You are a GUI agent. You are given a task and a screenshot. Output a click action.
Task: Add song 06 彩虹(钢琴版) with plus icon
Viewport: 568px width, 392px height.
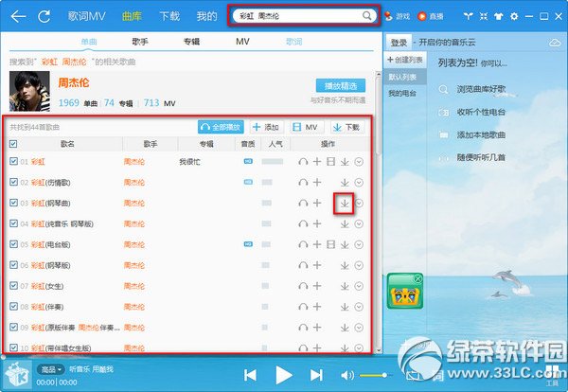tap(317, 265)
